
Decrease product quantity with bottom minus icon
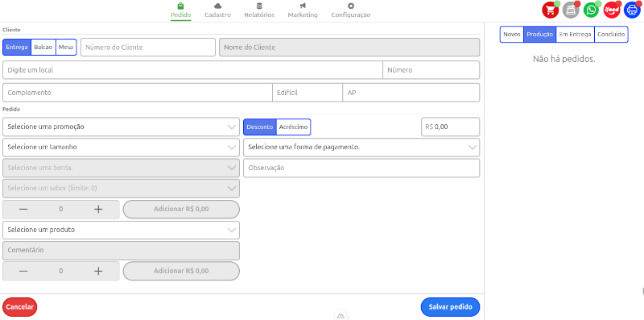pos(23,271)
